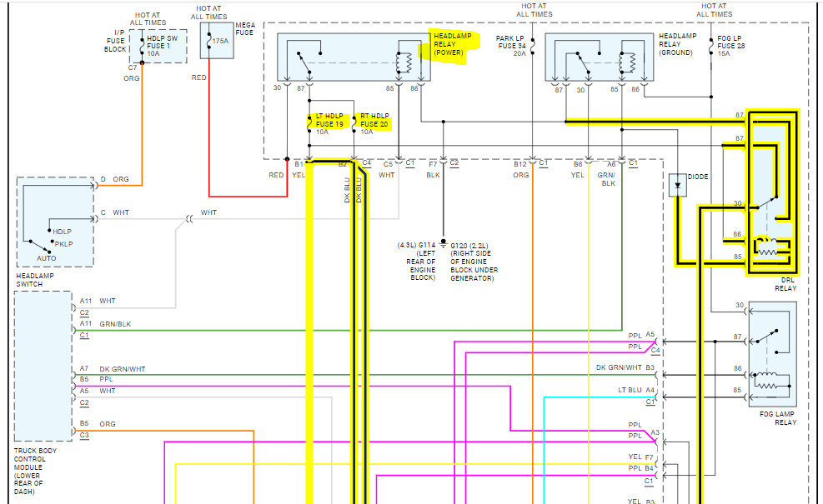The image size is (823, 504).
Task: Select the Park LP Fuse 34 label
Action: tap(510, 46)
